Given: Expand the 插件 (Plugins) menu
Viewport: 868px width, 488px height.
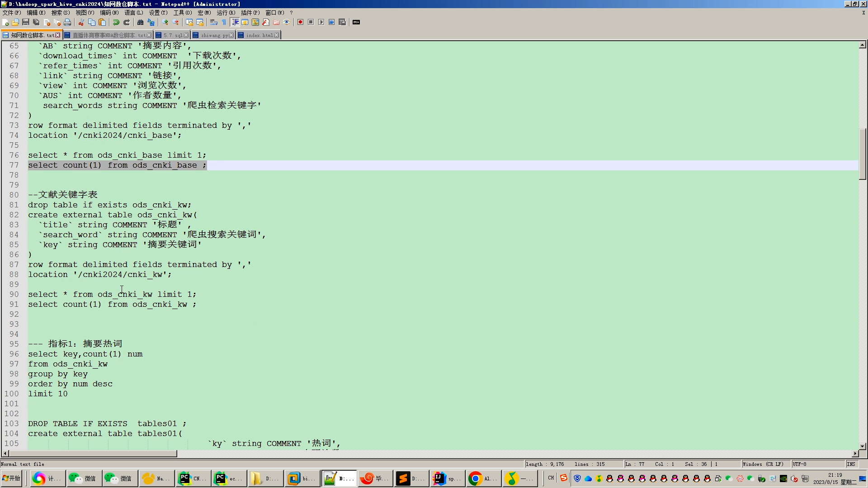Looking at the screenshot, I should coord(250,13).
